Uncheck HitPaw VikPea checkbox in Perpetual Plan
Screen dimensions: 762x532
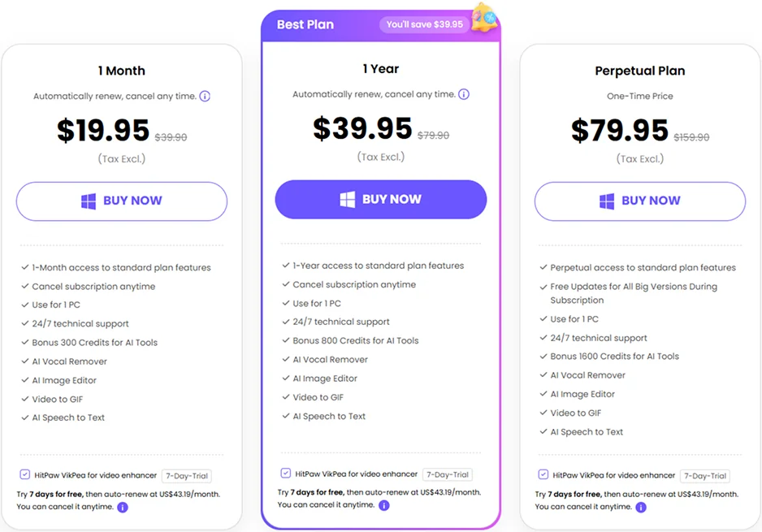(x=543, y=474)
